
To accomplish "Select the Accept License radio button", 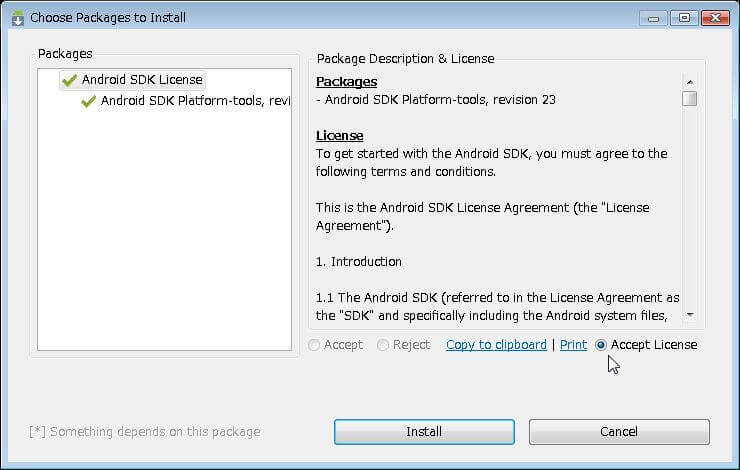I will pyautogui.click(x=601, y=345).
